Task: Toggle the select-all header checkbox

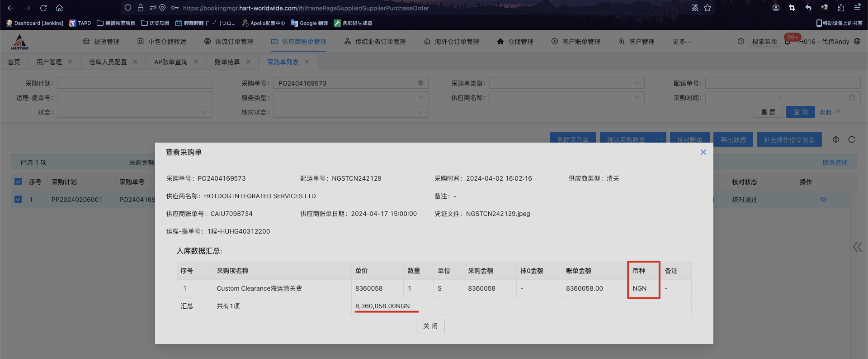Action: click(18, 182)
